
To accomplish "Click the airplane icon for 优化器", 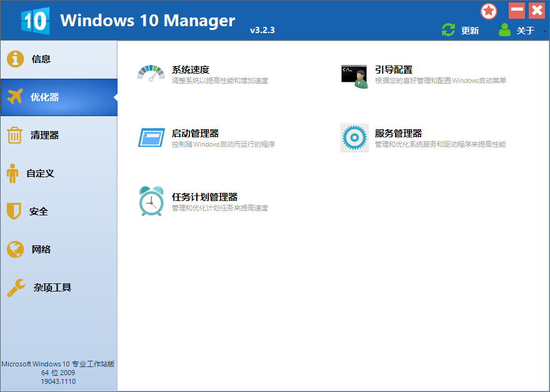I will [15, 97].
